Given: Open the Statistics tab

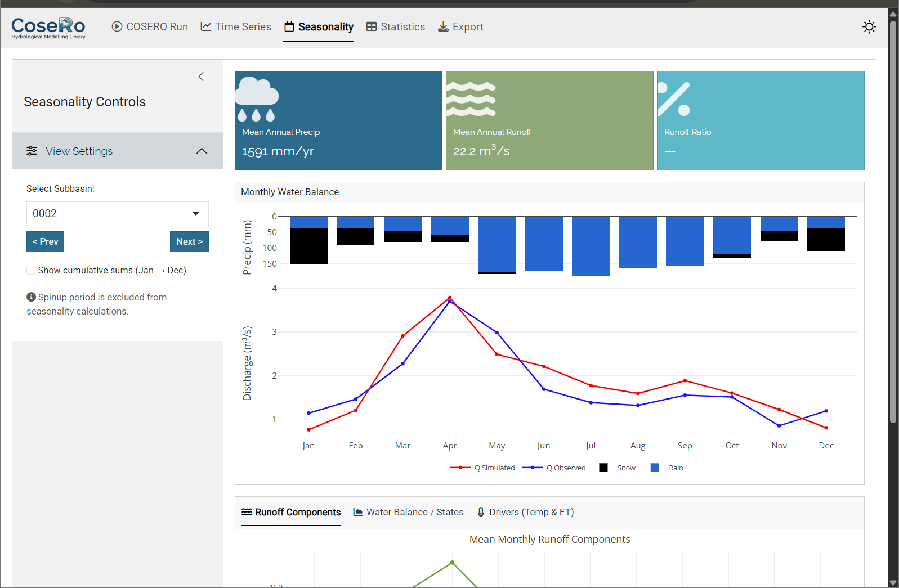Looking at the screenshot, I should tap(396, 27).
